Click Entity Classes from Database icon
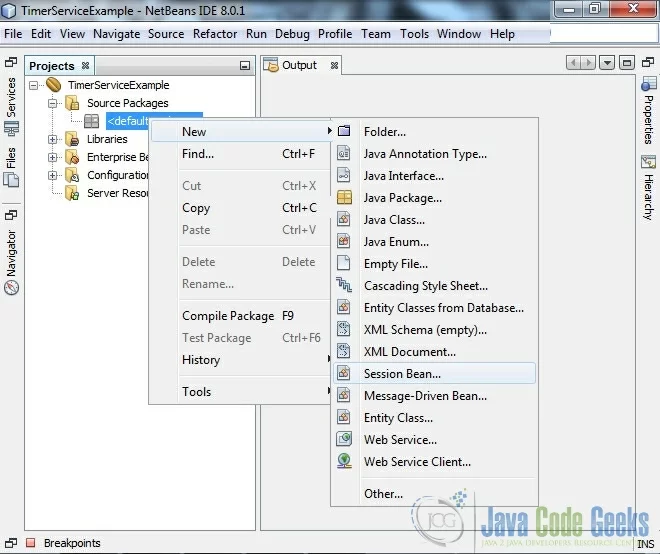Screen dimensions: 660x554 [344, 307]
